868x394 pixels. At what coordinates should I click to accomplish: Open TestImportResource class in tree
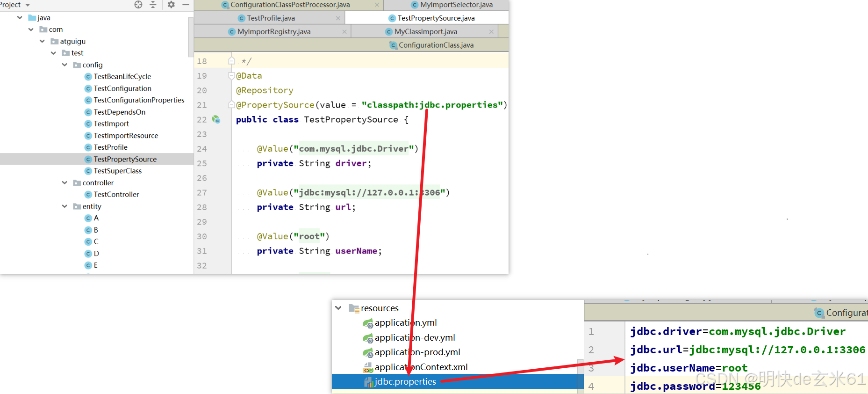122,136
